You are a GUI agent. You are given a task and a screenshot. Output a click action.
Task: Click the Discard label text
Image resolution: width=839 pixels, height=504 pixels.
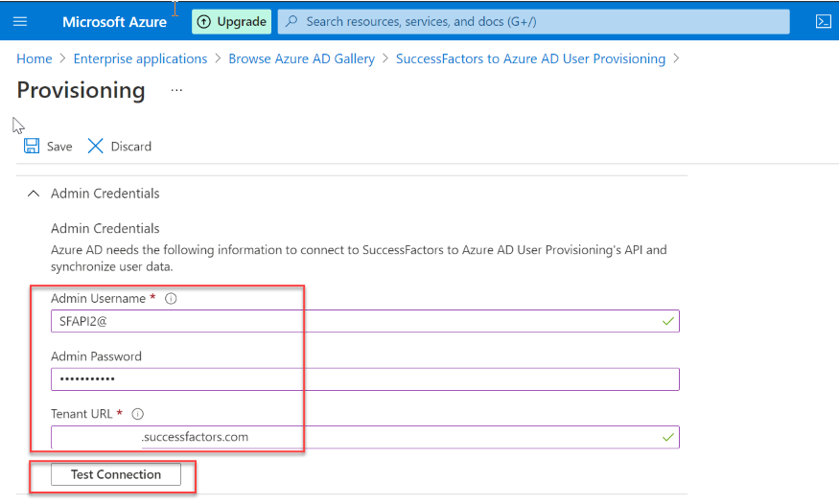[x=131, y=147]
